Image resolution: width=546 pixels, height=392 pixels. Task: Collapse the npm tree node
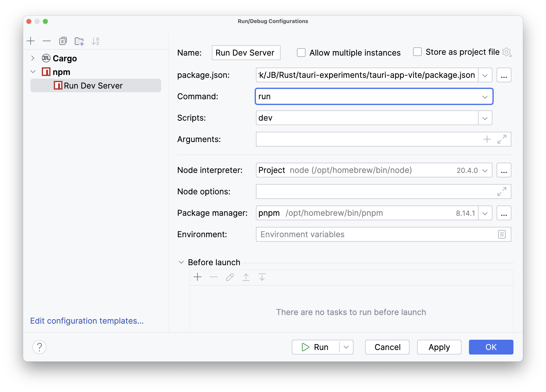click(x=33, y=72)
